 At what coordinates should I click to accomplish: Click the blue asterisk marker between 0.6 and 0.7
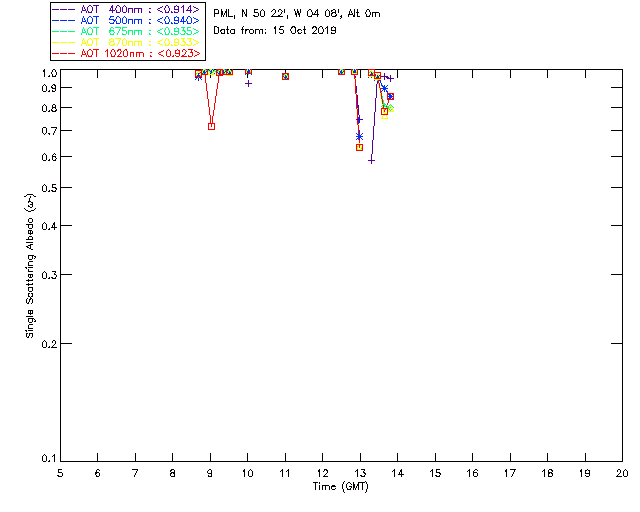[x=359, y=136]
